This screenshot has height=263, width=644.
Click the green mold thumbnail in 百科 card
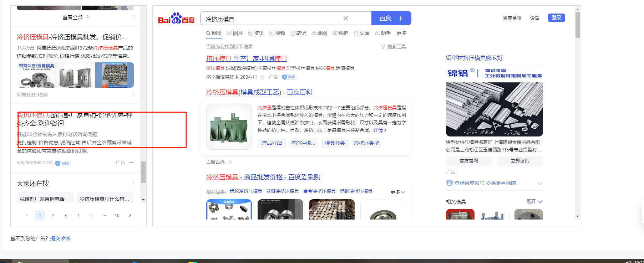pyautogui.click(x=229, y=127)
